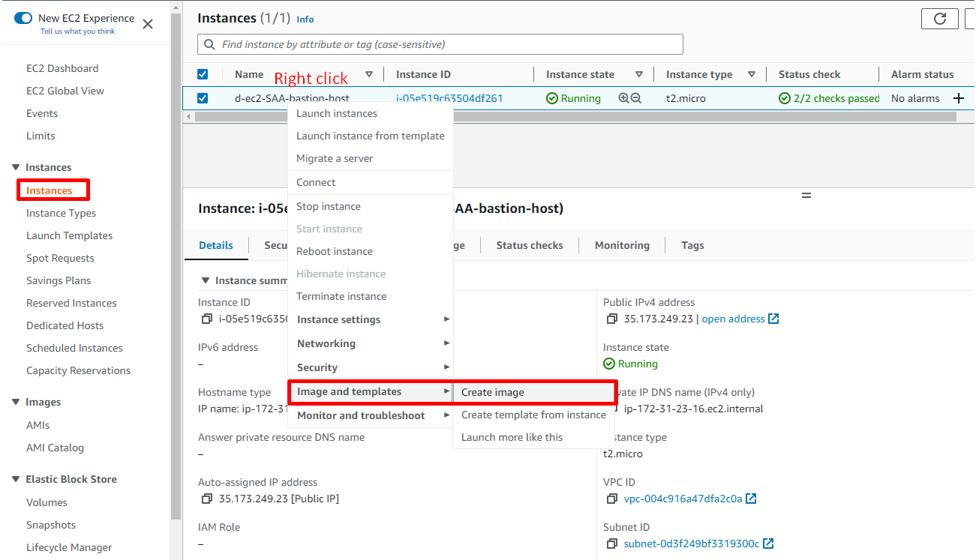Image resolution: width=976 pixels, height=560 pixels.
Task: Toggle the select-all instances header checkbox
Action: click(x=203, y=74)
